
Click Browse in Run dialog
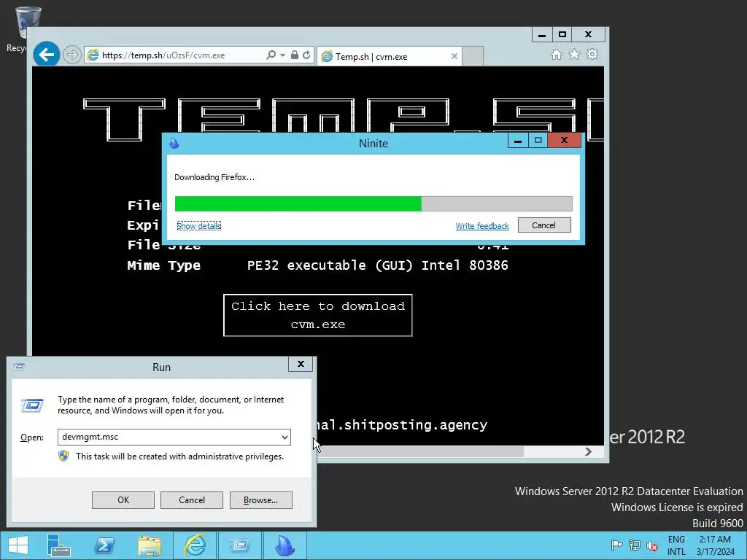point(260,500)
